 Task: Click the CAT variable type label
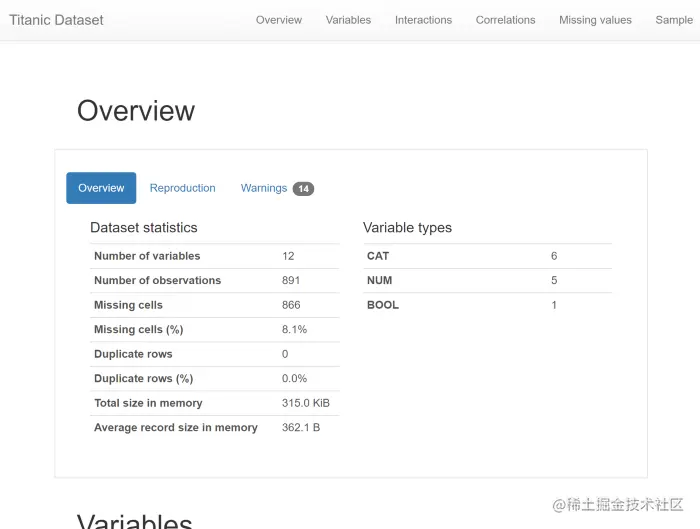[x=378, y=256]
